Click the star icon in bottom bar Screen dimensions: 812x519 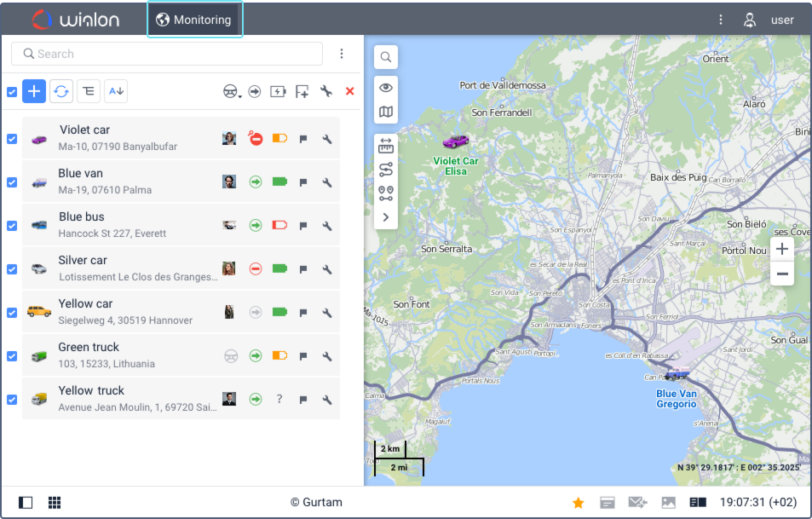[x=578, y=503]
